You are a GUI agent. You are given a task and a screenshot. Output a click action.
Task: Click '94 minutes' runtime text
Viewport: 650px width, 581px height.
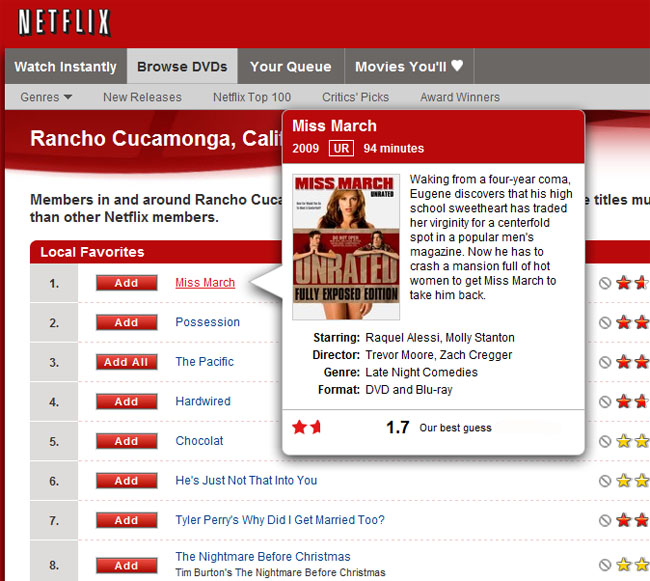tap(393, 148)
